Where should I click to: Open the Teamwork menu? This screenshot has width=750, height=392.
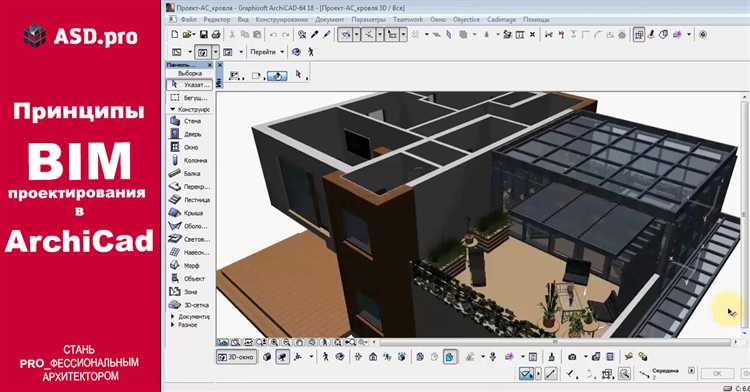click(x=408, y=20)
